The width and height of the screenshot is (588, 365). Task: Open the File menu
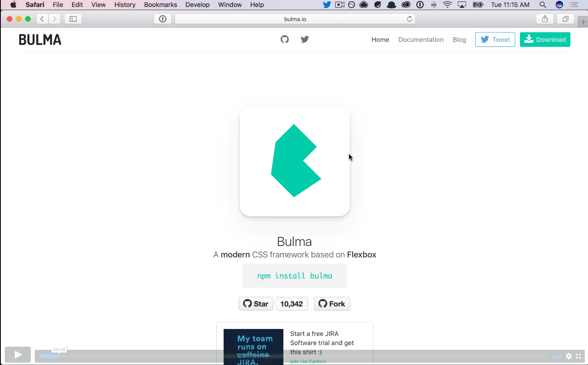58,5
